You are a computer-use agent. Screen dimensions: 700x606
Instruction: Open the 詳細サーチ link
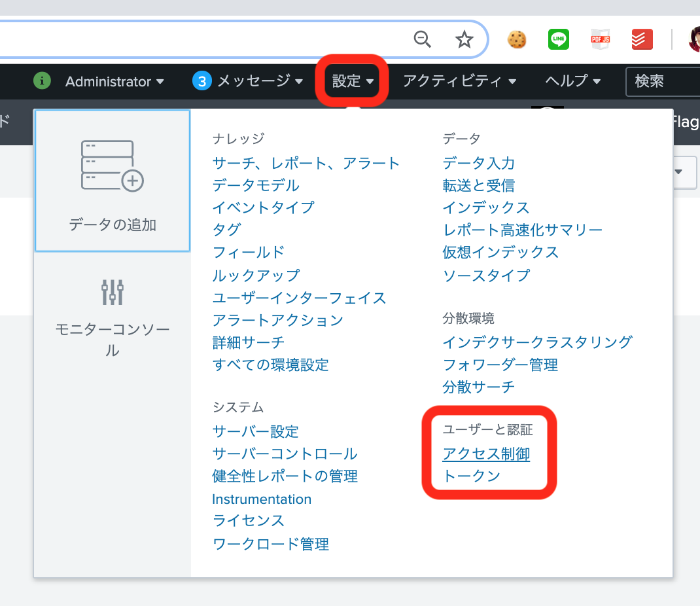pyautogui.click(x=248, y=342)
